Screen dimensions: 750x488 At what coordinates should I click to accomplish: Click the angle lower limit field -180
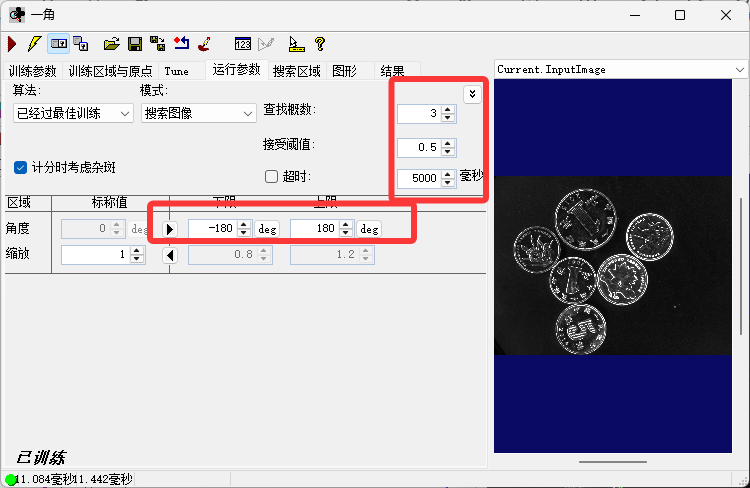point(213,229)
